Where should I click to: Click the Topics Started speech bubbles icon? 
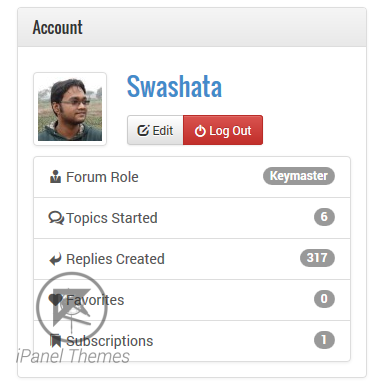56,218
